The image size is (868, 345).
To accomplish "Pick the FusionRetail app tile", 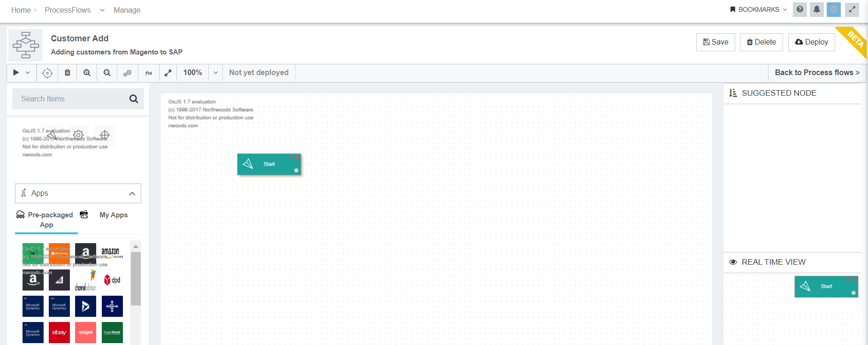I will [x=112, y=333].
